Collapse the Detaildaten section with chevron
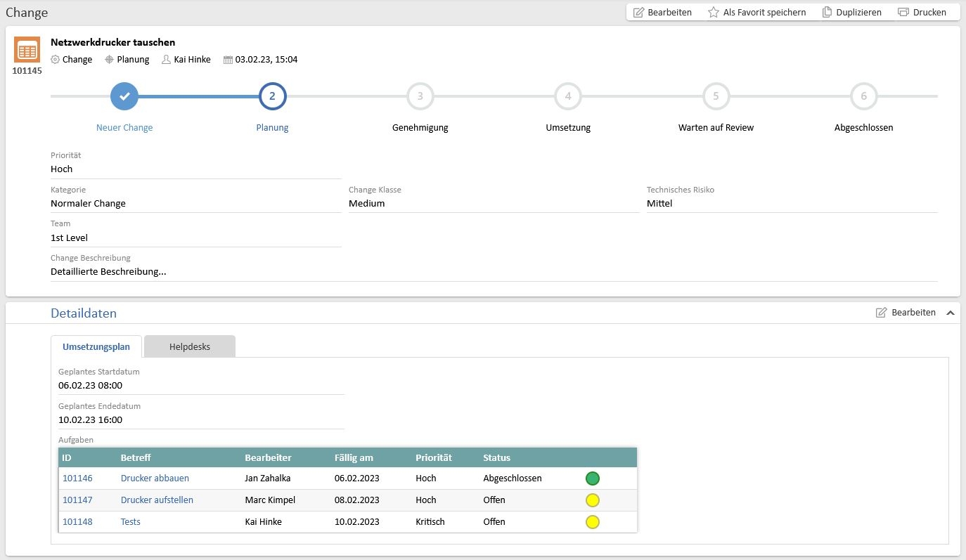The image size is (966, 560). coord(950,313)
